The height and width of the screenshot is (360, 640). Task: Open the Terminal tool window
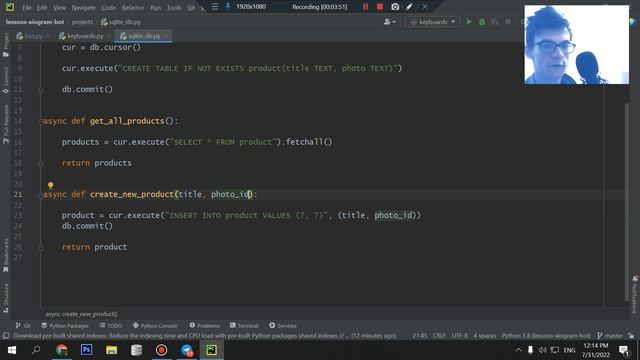[x=244, y=326]
